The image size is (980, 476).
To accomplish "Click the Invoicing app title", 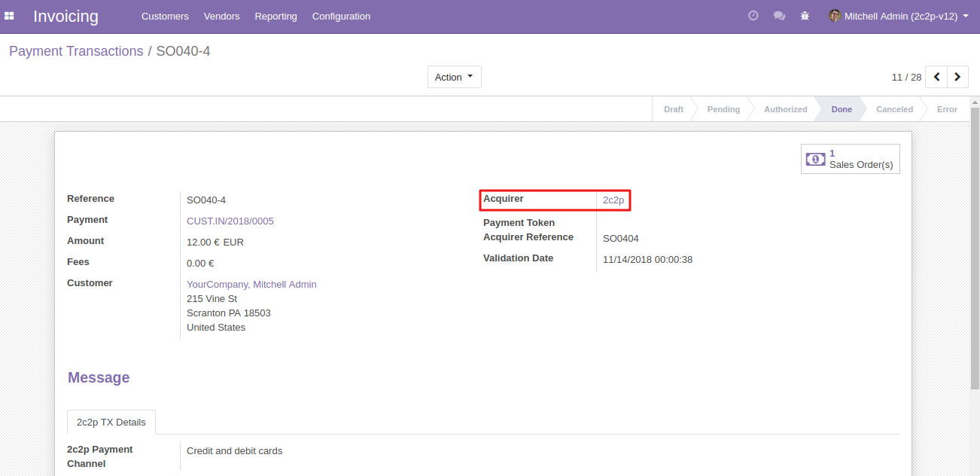I will pyautogui.click(x=65, y=16).
